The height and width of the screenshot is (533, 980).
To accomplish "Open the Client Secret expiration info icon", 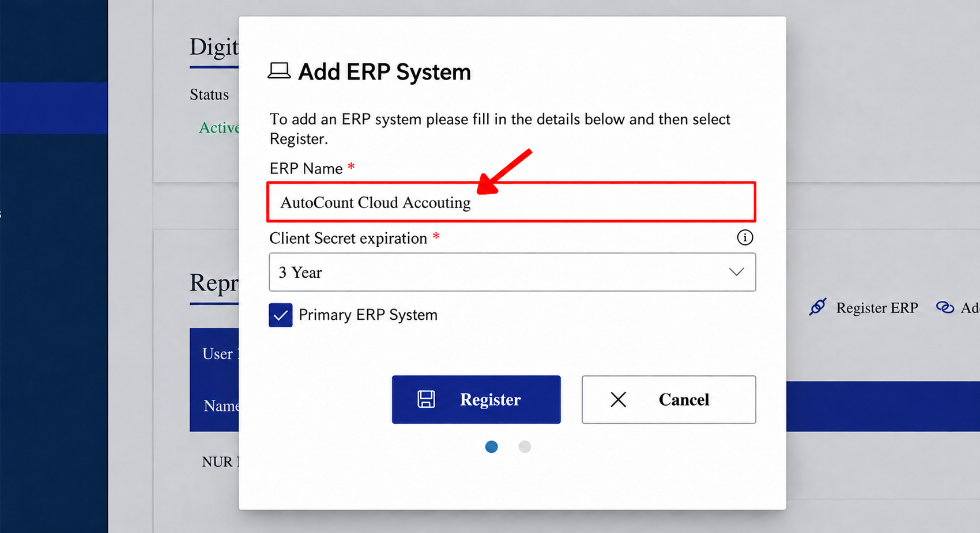I will tap(745, 237).
